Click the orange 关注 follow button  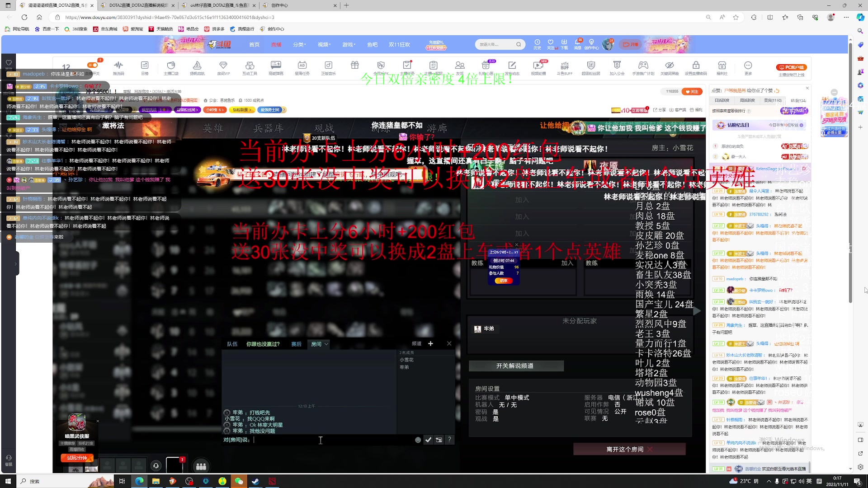[x=692, y=91]
